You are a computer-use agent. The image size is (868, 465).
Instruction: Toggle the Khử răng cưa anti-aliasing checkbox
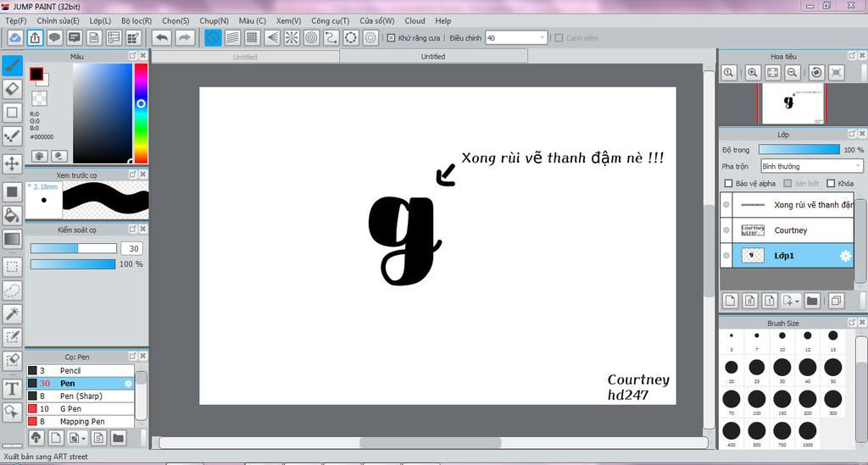pos(391,38)
